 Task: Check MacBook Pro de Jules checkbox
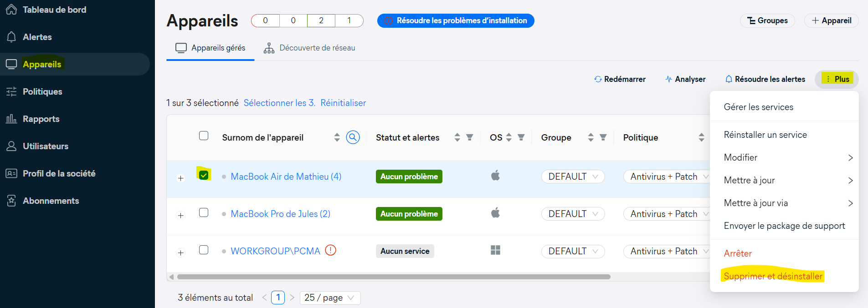click(204, 212)
